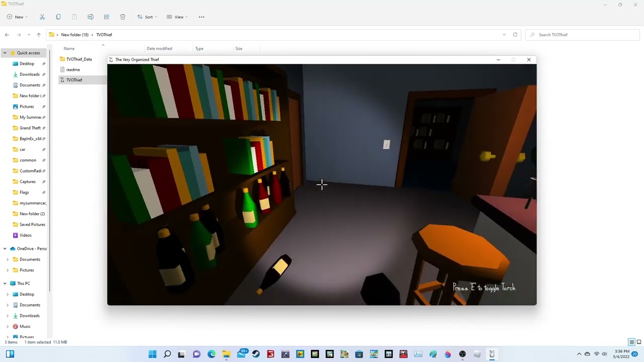Collapse the OneDrive - Personal tree

(x=5, y=249)
